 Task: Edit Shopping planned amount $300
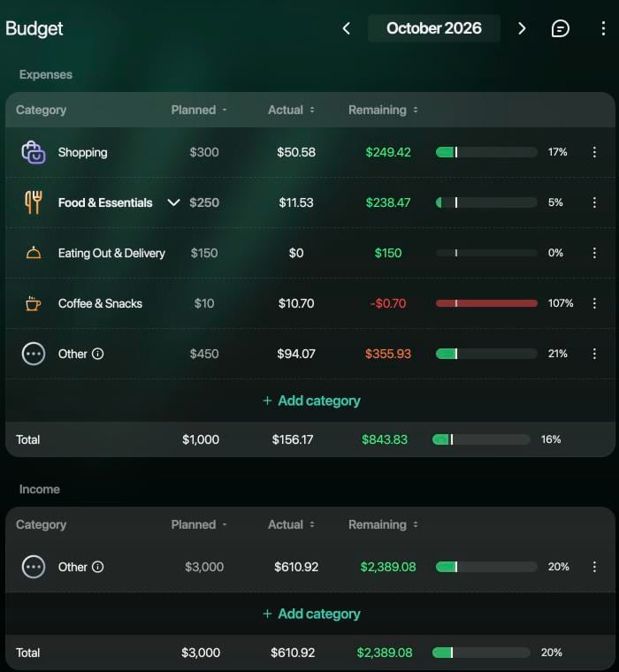pyautogui.click(x=204, y=152)
